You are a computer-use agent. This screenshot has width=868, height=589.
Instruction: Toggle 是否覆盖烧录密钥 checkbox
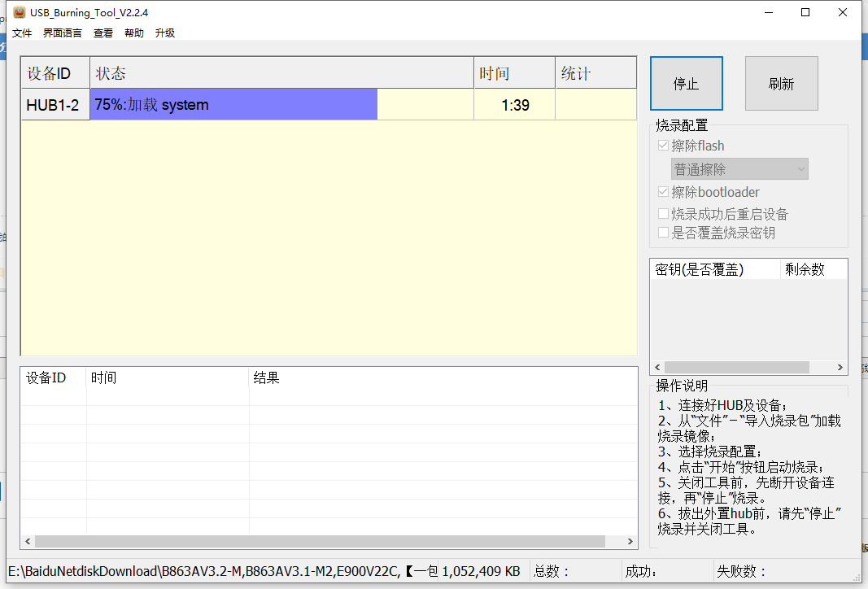click(x=663, y=233)
